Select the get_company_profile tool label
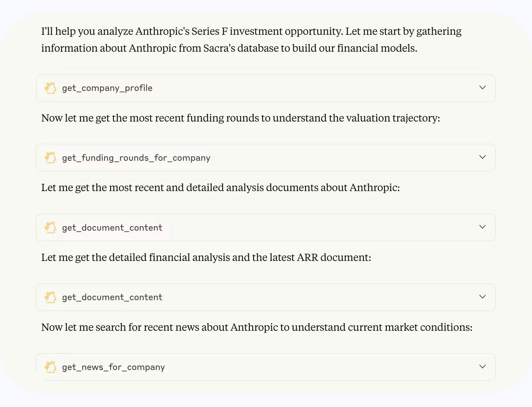Screen dimensions: 532x407 [107, 88]
